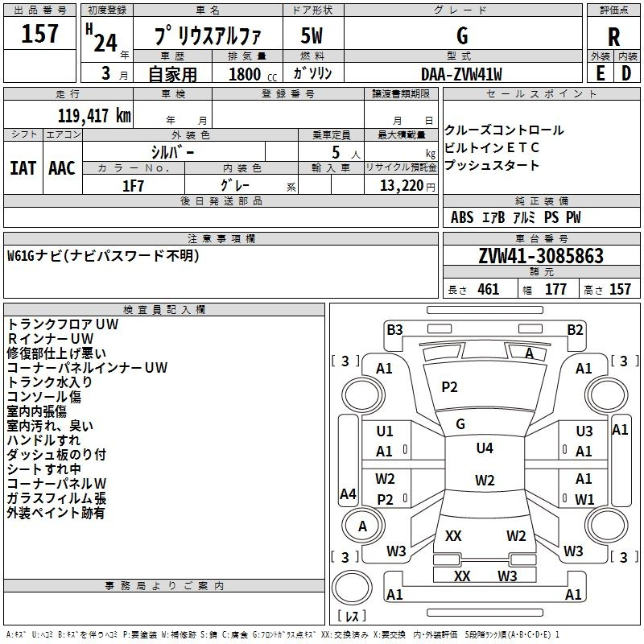This screenshot has width=644, height=644.
Task: Select the overall evaluation score R
Action: pos(613,36)
